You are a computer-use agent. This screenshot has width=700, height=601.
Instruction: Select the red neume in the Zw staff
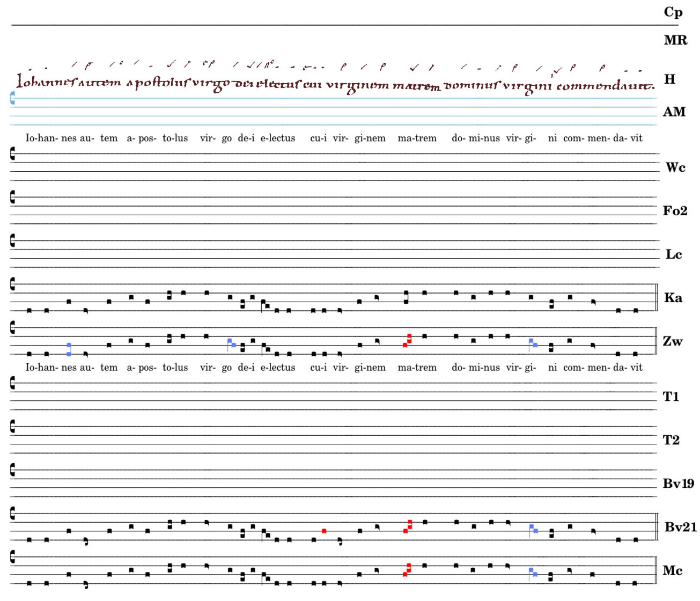(407, 341)
